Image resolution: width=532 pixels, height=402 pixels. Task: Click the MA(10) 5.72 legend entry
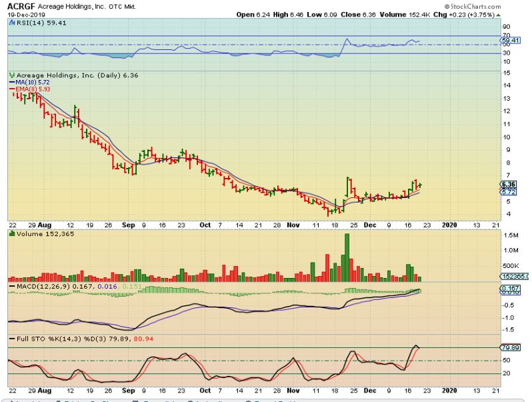[x=29, y=83]
